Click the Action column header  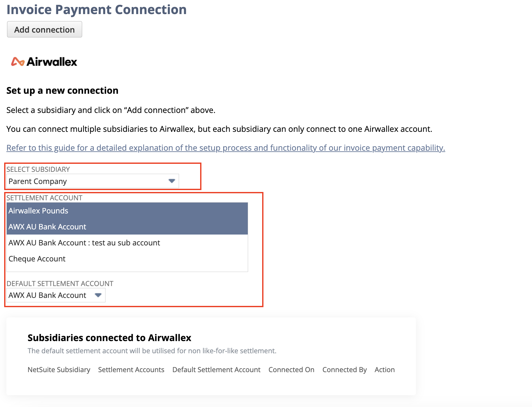click(385, 370)
